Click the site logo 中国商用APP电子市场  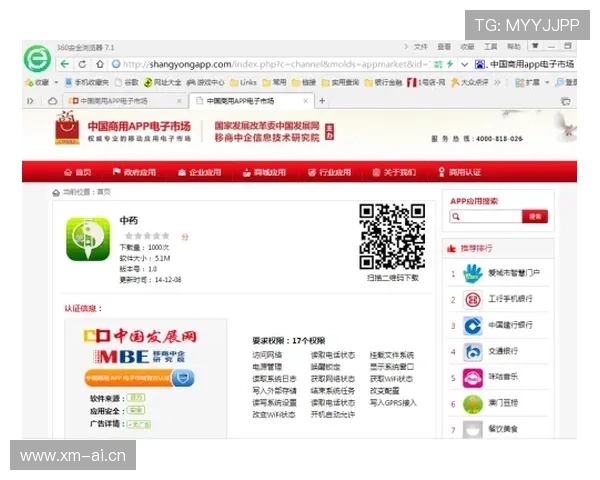(123, 128)
